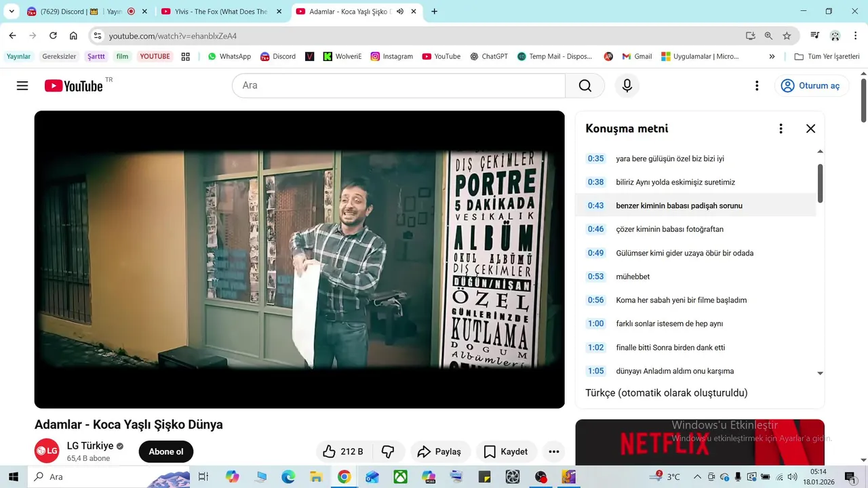Screen dimensions: 868x488
Task: Open the Instagram bookmark
Action: pyautogui.click(x=391, y=56)
